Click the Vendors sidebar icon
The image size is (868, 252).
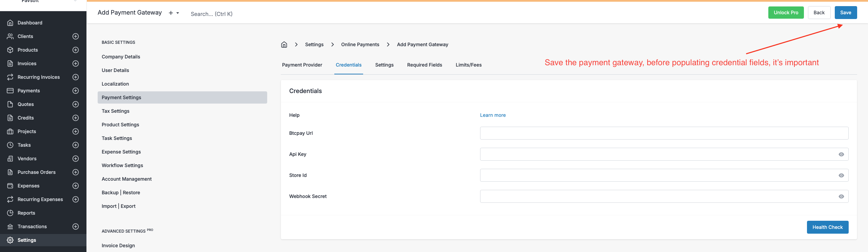click(10, 159)
